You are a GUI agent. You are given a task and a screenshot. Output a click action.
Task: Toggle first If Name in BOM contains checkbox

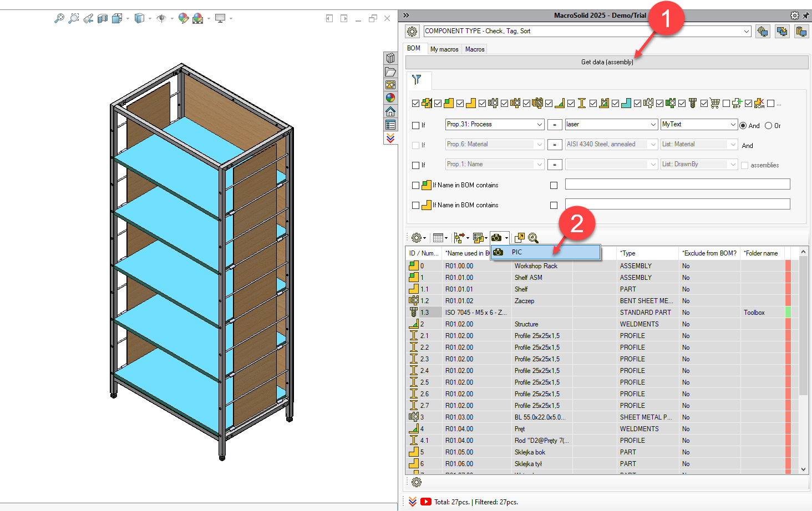(x=415, y=185)
